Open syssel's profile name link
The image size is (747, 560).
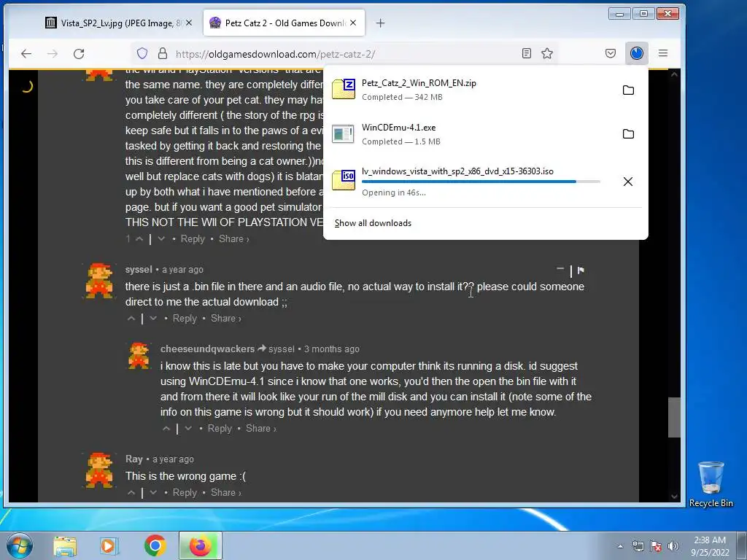click(139, 270)
